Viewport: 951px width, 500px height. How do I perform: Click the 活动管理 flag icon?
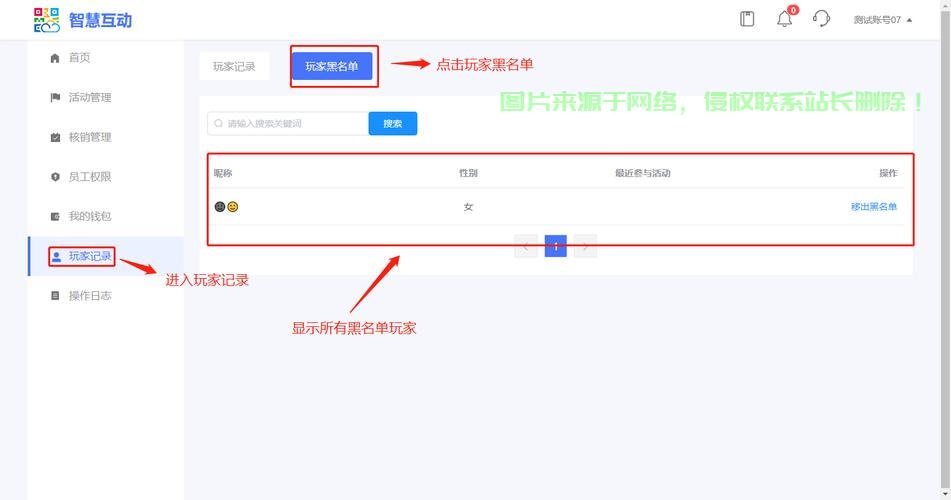[55, 98]
